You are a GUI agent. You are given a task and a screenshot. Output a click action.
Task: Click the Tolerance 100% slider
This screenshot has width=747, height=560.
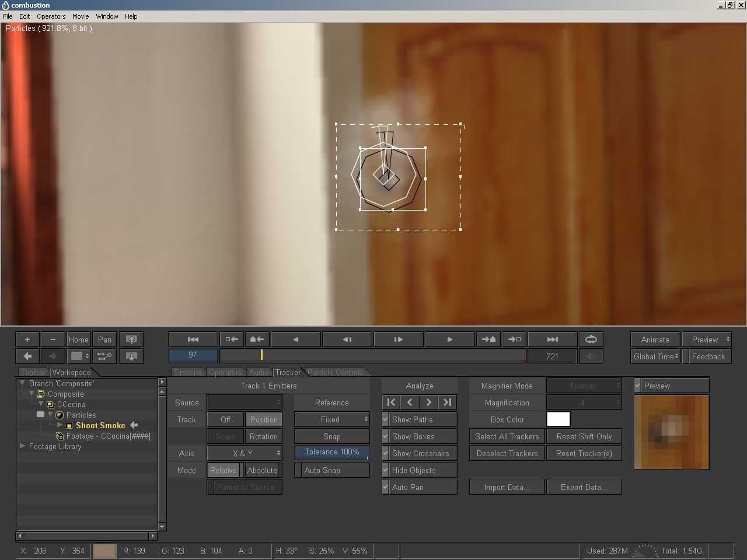[332, 453]
